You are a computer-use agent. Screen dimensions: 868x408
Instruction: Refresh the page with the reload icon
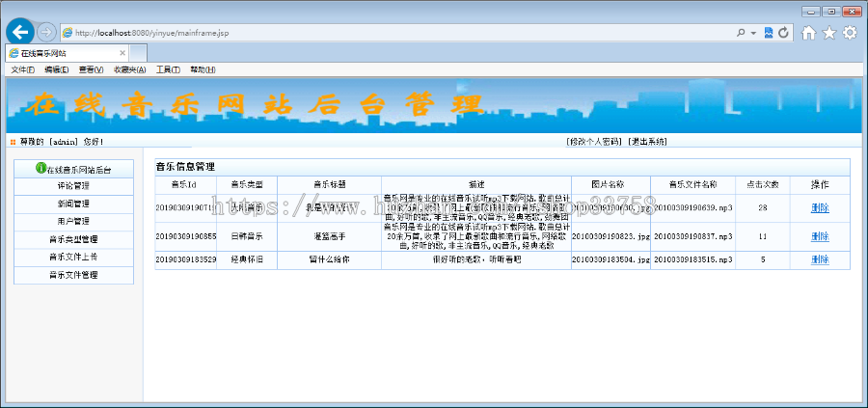point(783,33)
